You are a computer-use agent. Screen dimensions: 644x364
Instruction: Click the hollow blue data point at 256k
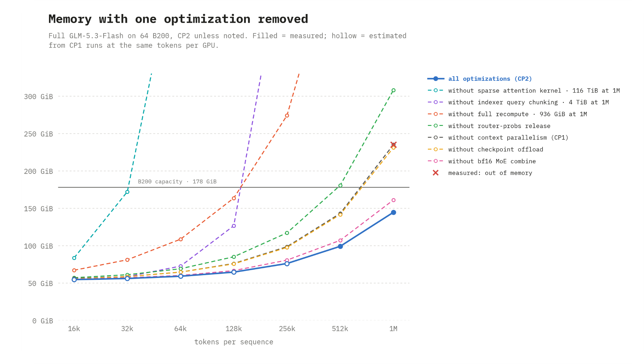click(287, 264)
